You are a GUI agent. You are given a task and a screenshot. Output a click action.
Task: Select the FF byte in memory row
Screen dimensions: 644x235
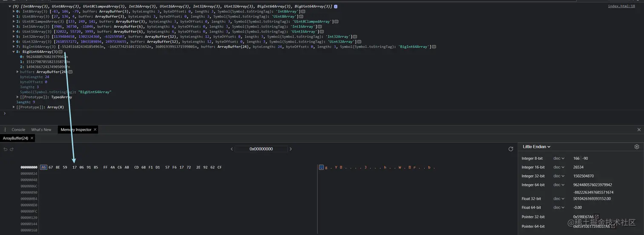pyautogui.click(x=106, y=167)
